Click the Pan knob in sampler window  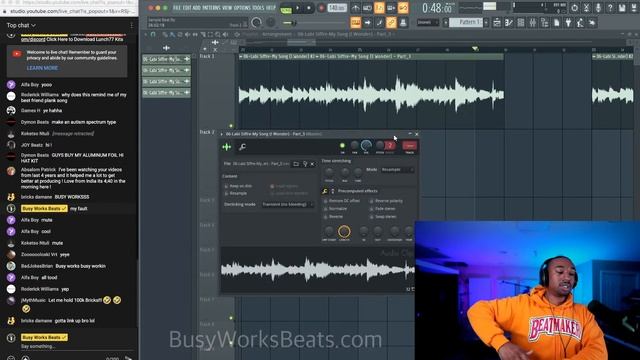354,145
